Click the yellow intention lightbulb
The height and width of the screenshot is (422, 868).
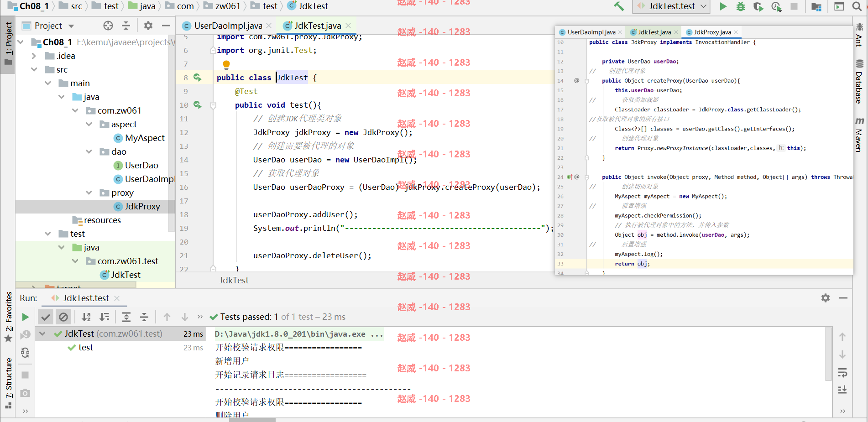[226, 64]
